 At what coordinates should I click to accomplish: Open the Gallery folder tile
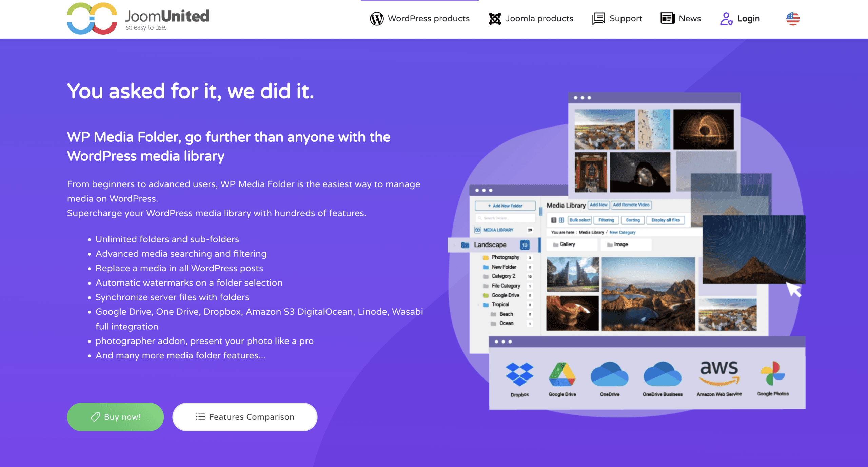(x=573, y=245)
